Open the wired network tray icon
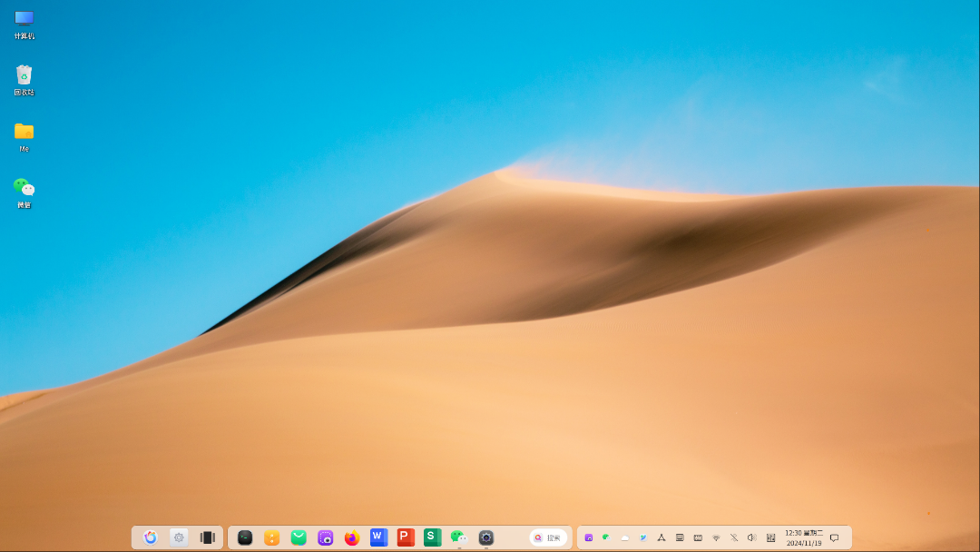The height and width of the screenshot is (552, 980). [661, 537]
